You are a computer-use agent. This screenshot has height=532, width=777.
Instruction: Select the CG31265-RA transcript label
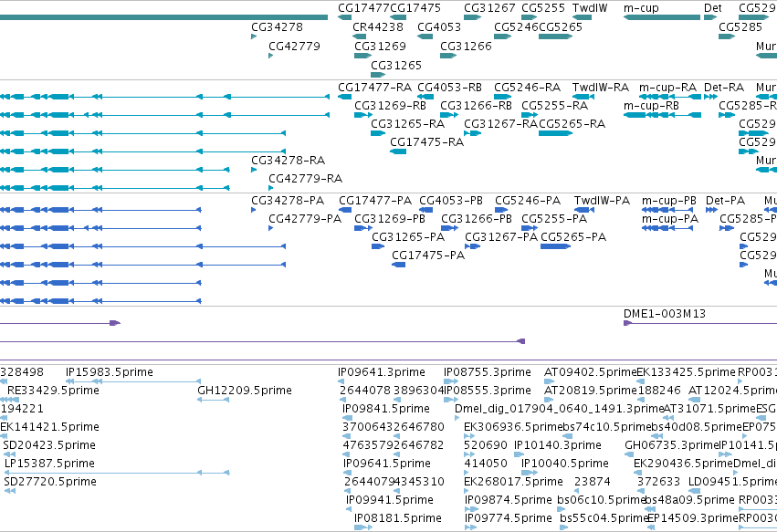(x=407, y=124)
